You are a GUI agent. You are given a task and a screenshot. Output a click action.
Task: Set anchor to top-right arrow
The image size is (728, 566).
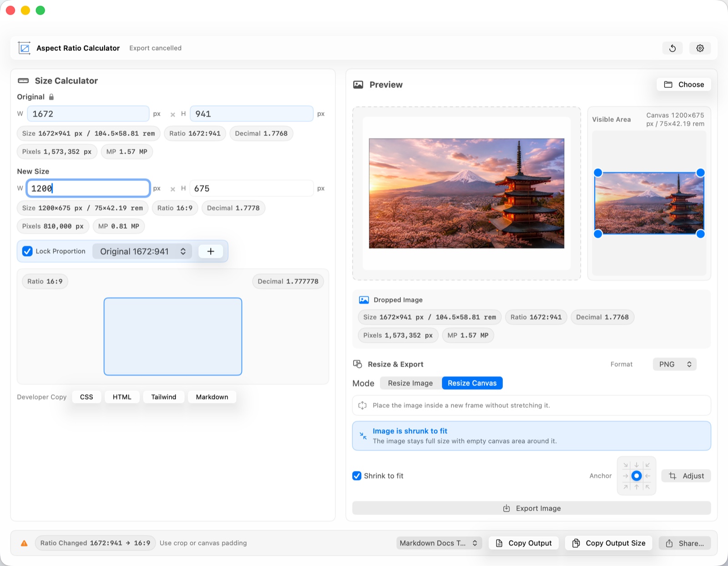point(647,465)
